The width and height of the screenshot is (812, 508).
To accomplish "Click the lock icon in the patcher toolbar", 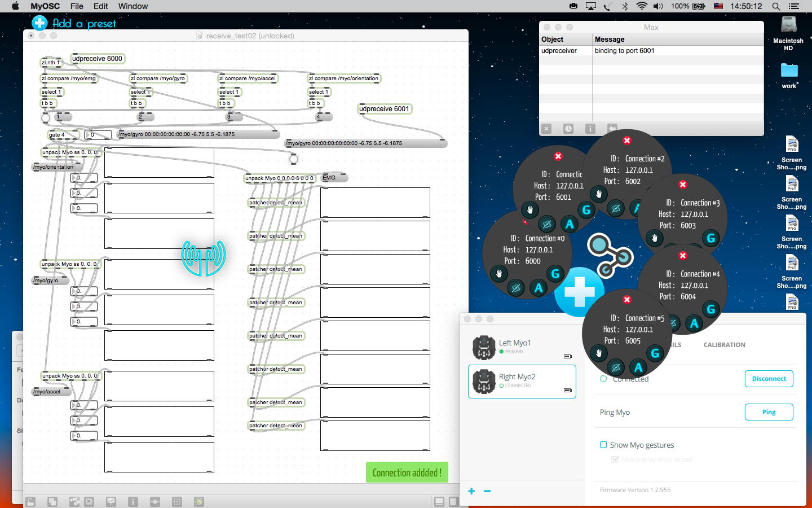I will pos(30,501).
